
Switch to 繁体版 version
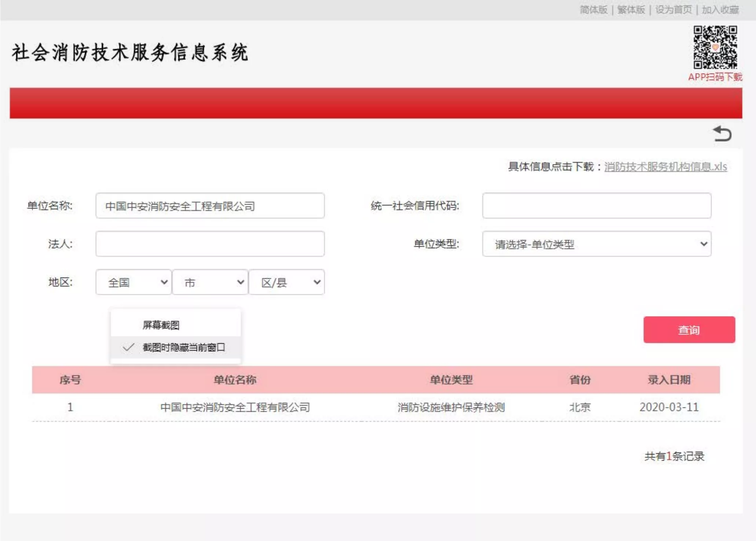[x=631, y=10]
